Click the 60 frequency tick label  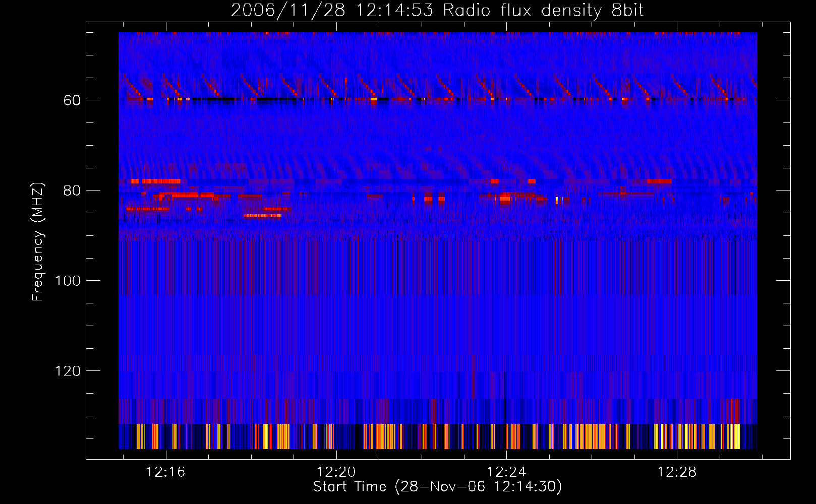72,101
